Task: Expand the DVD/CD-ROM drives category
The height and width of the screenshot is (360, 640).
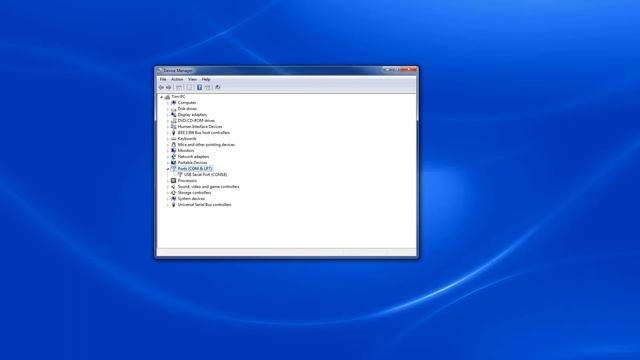Action: (168, 121)
